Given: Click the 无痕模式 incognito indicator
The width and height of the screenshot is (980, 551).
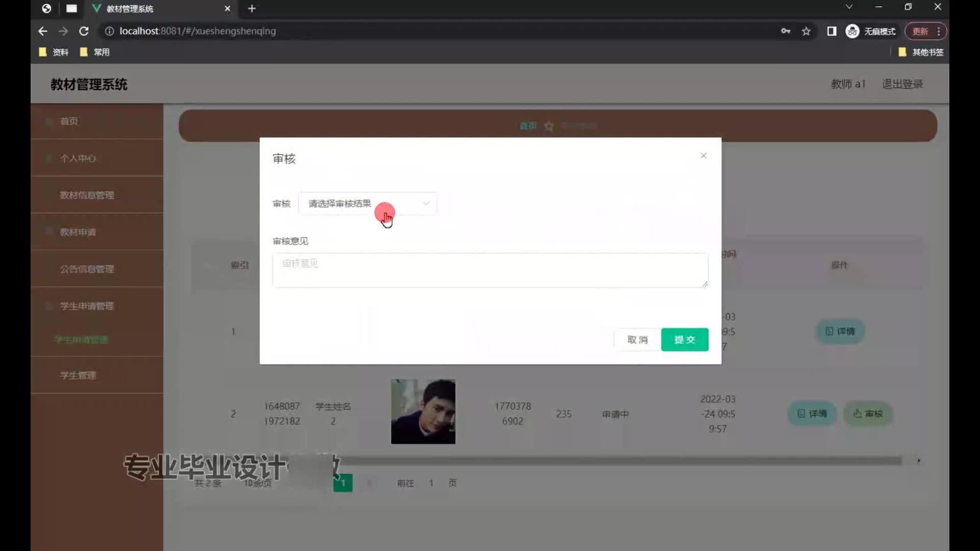Looking at the screenshot, I should [871, 31].
